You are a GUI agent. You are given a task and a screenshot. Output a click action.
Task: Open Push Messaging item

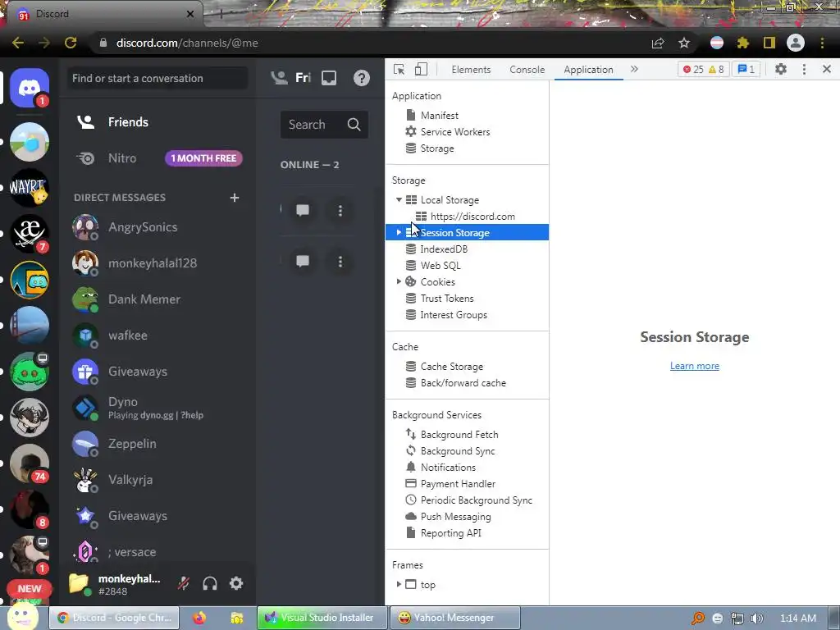449,517
